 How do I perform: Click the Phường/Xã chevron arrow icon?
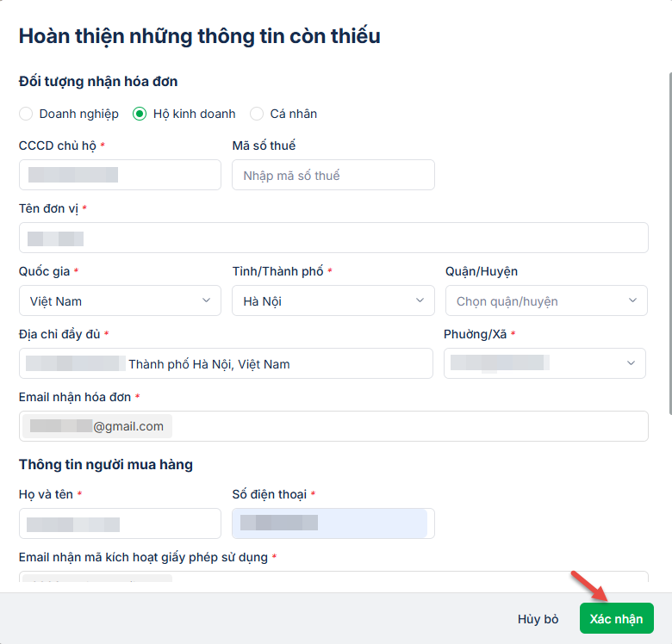point(632,363)
